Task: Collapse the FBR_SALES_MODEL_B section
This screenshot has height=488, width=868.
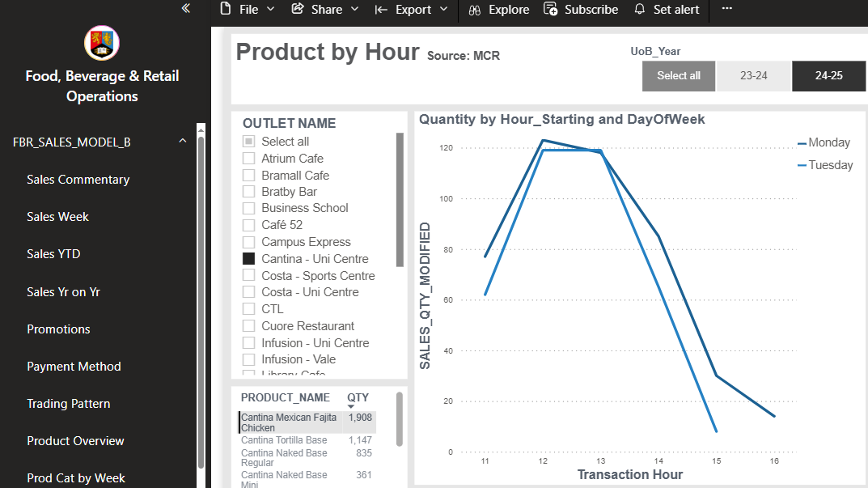Action: click(182, 140)
